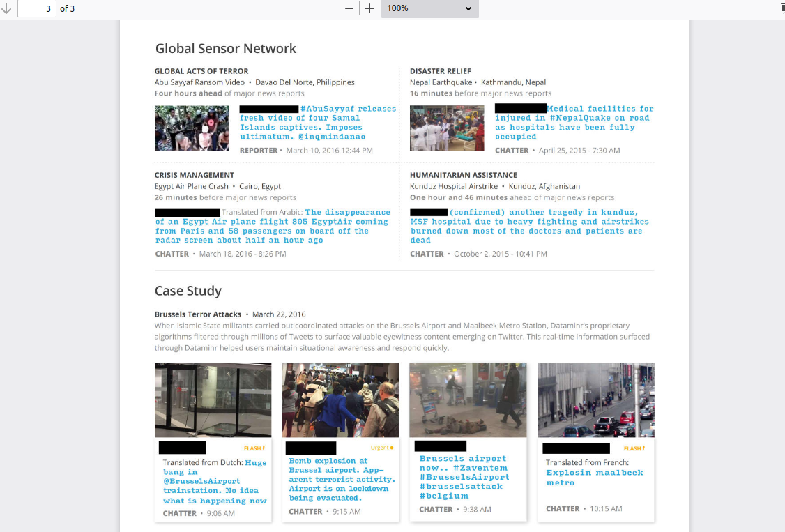Screen dimensions: 785x532
Task: Open the 'Bomb explosion at Brussel airport' tweet
Action: [342, 480]
